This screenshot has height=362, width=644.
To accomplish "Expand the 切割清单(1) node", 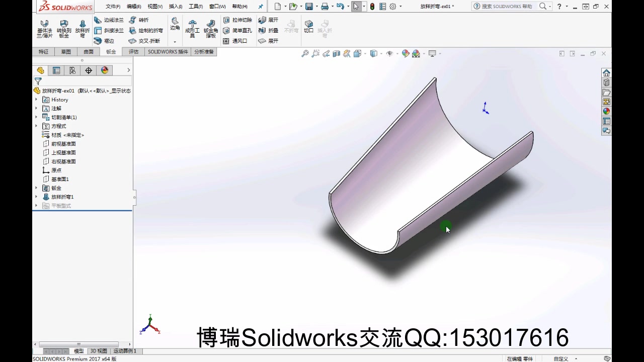I will (36, 117).
